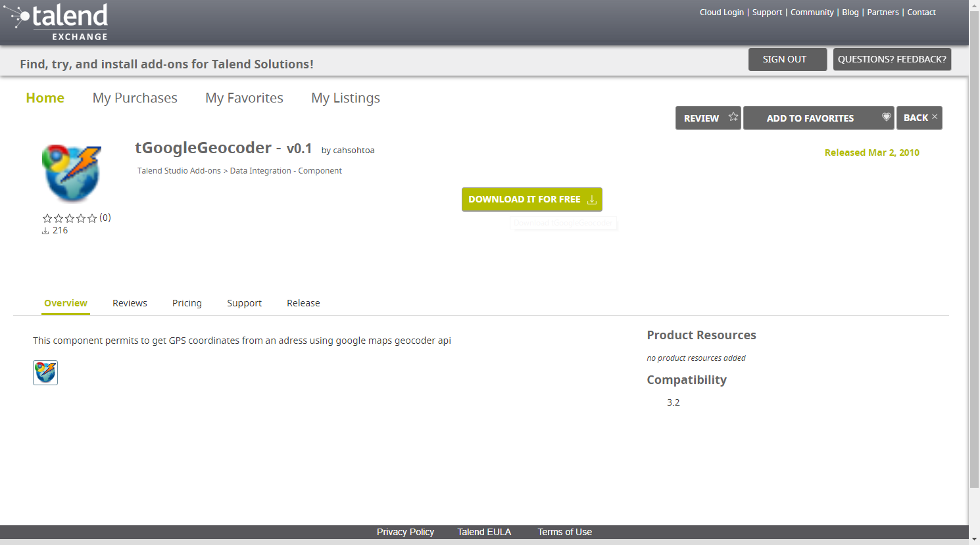This screenshot has height=545, width=980.
Task: Click the heart icon on Add to Favorites
Action: click(886, 117)
